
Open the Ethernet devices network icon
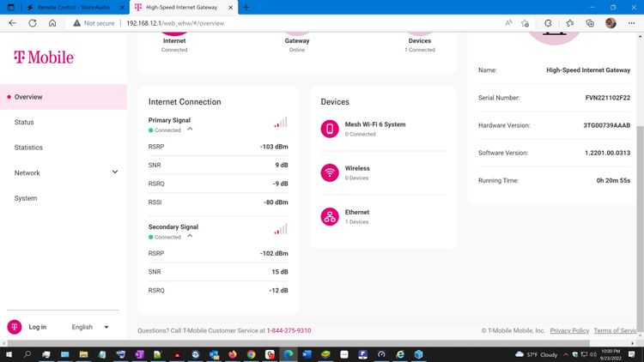[330, 217]
